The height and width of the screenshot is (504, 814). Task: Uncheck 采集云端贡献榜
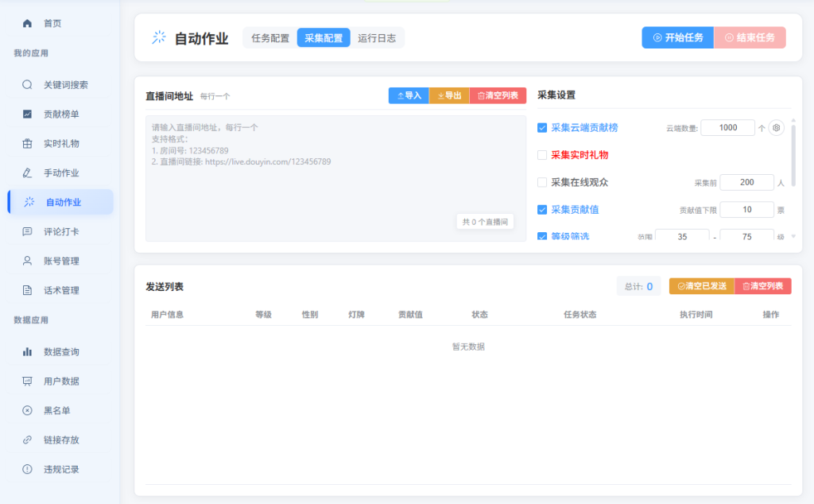point(542,127)
